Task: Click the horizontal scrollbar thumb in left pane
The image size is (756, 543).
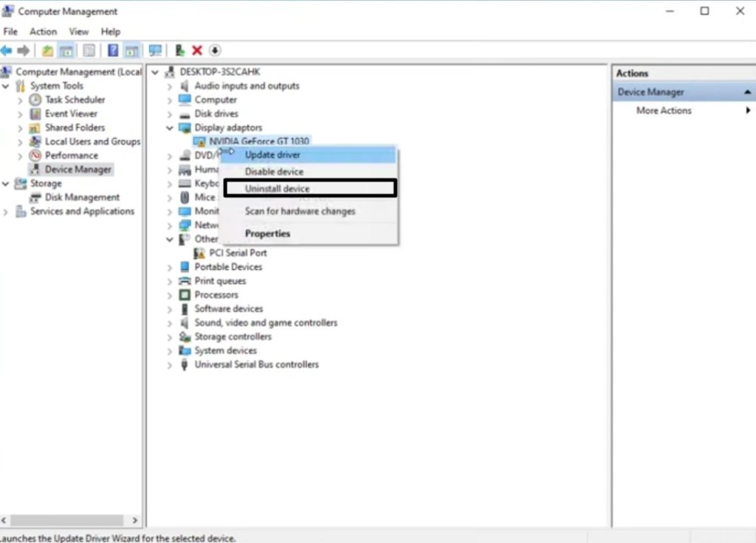Action: 67,520
